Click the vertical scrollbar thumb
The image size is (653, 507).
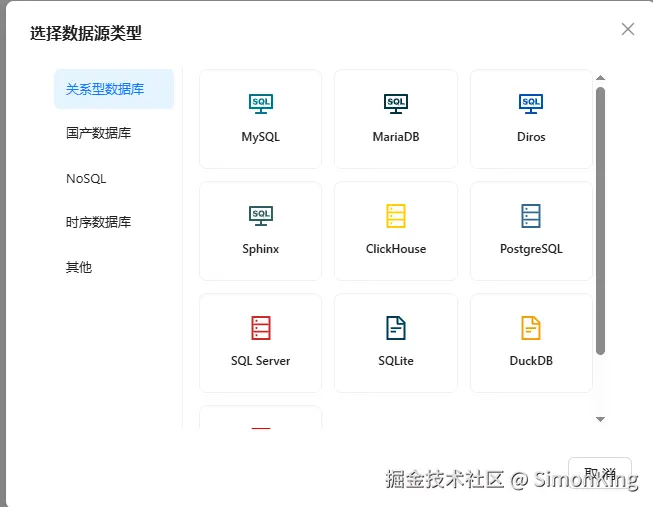pyautogui.click(x=600, y=221)
